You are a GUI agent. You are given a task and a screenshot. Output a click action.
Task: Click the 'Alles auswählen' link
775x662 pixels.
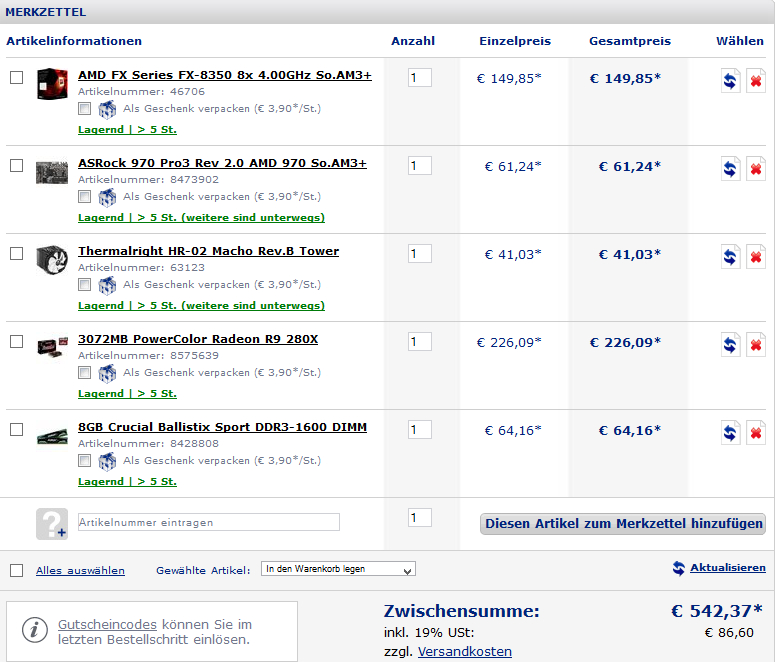point(80,571)
